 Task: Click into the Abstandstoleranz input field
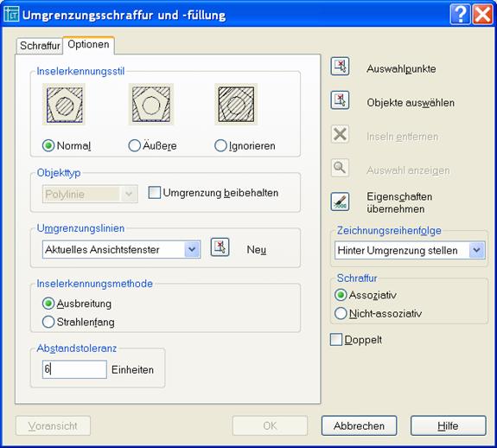(74, 369)
